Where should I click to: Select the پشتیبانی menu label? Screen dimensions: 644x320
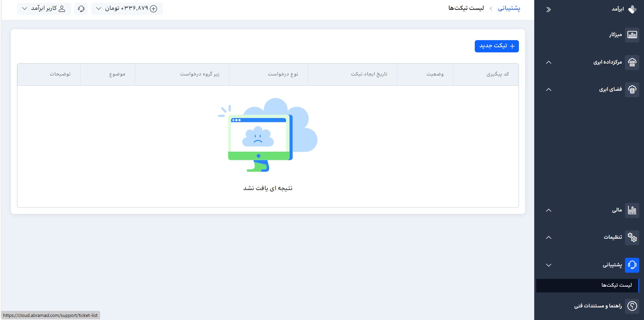coord(612,265)
